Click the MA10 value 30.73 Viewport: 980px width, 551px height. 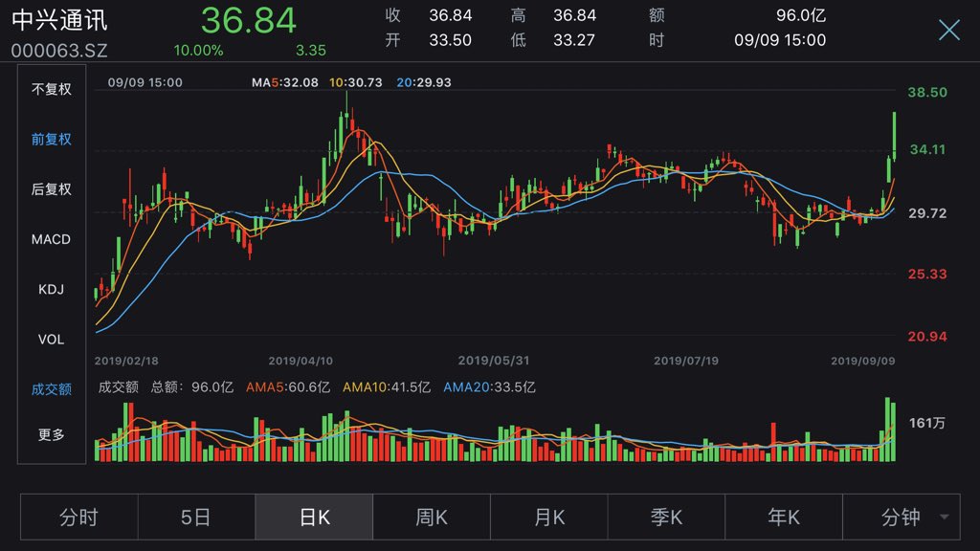(363, 82)
